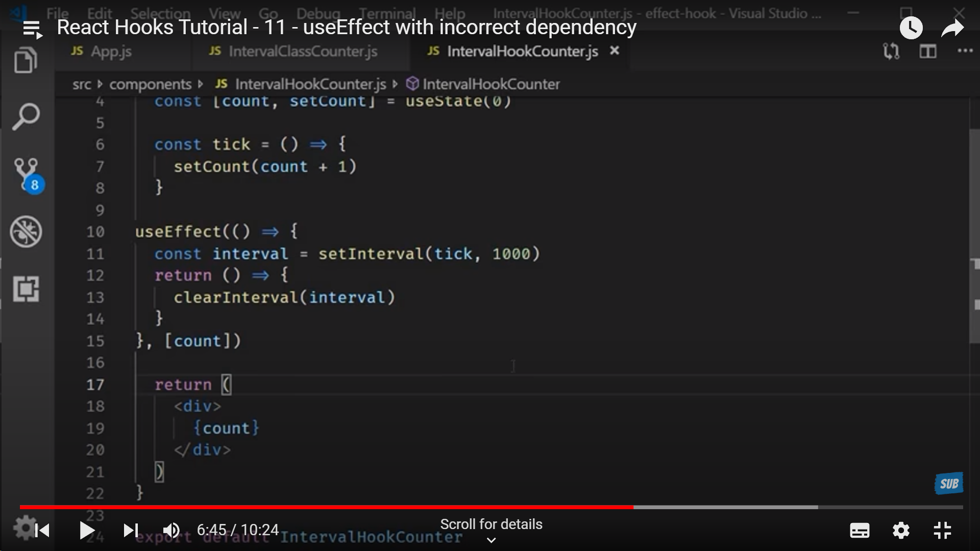Exit fullscreen mode
Screen dimensions: 980x551
point(942,531)
